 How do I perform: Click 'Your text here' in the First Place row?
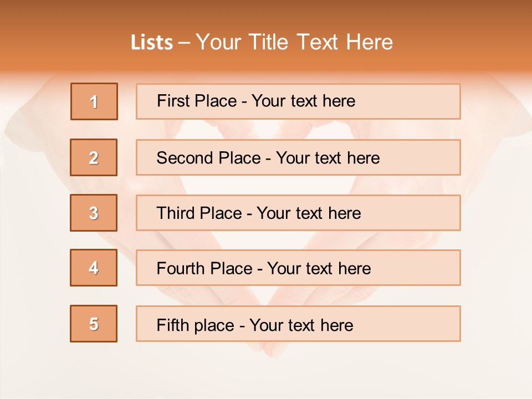(303, 101)
